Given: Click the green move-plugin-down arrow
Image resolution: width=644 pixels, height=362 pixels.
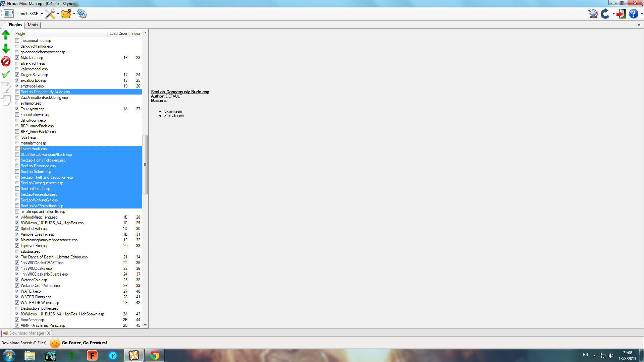Looking at the screenshot, I should coord(6,49).
